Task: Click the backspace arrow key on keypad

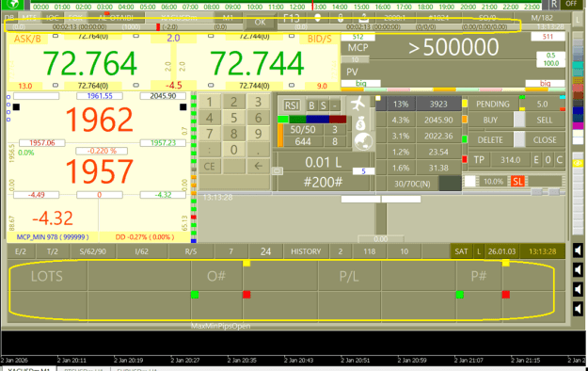Action: point(259,166)
